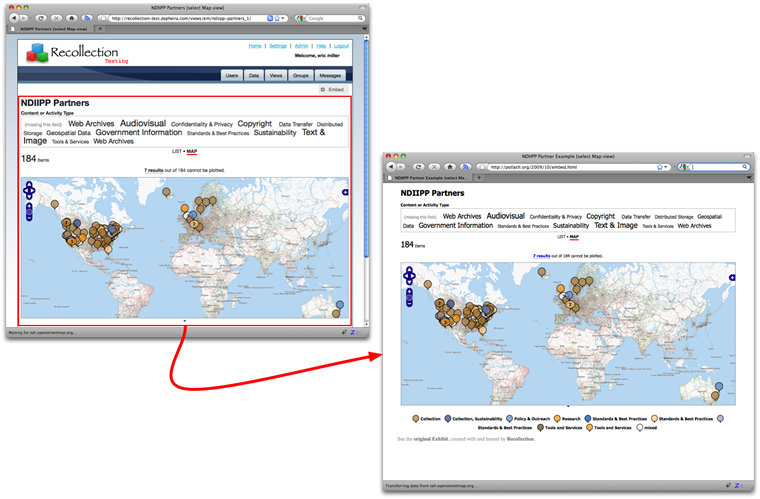Click Policy & Outreach legend swatch
Screen dimensions: 760x499
[x=509, y=419]
